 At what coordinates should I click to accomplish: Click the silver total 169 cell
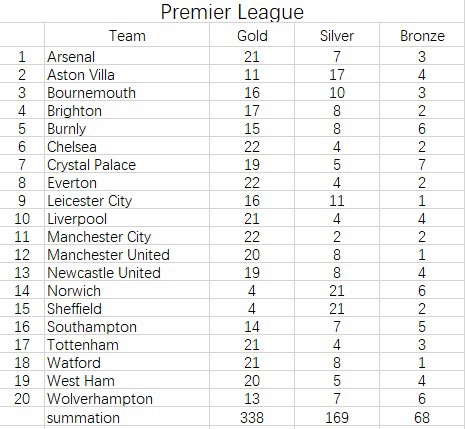[x=337, y=417]
